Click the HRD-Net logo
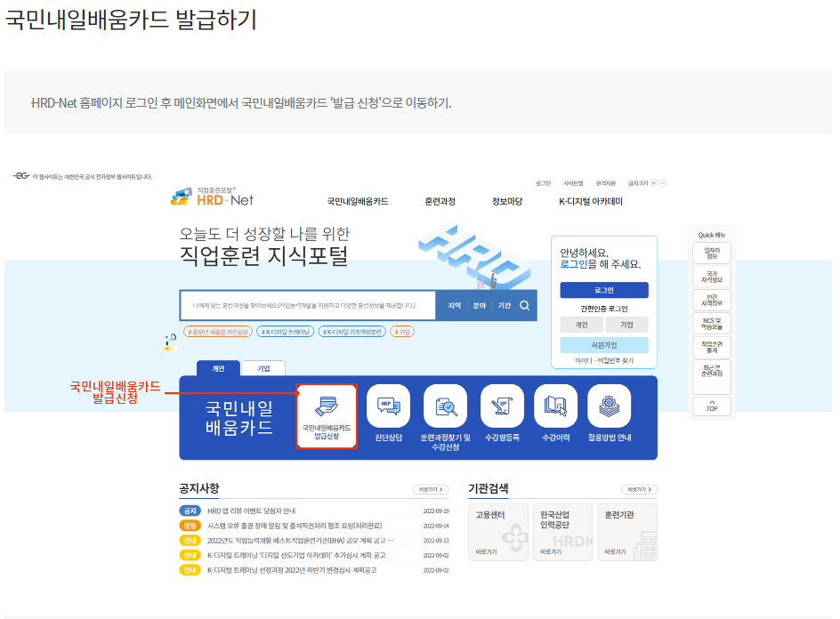840x619 pixels. click(212, 197)
